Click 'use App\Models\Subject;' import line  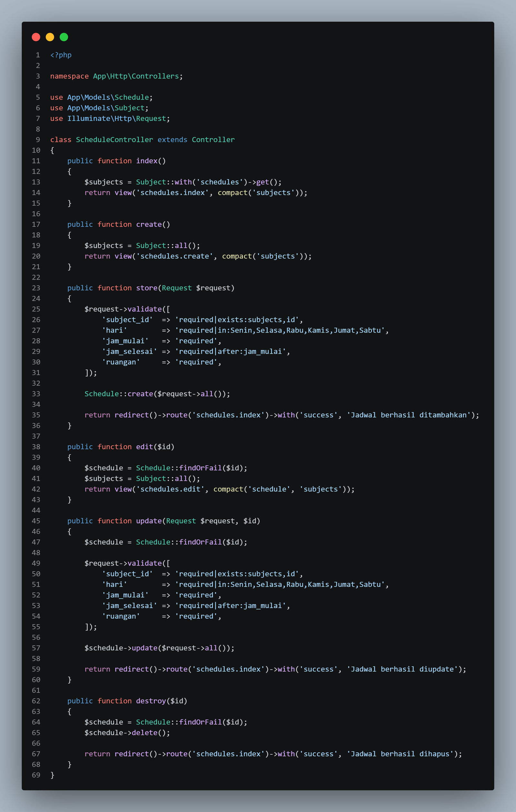[x=99, y=108]
